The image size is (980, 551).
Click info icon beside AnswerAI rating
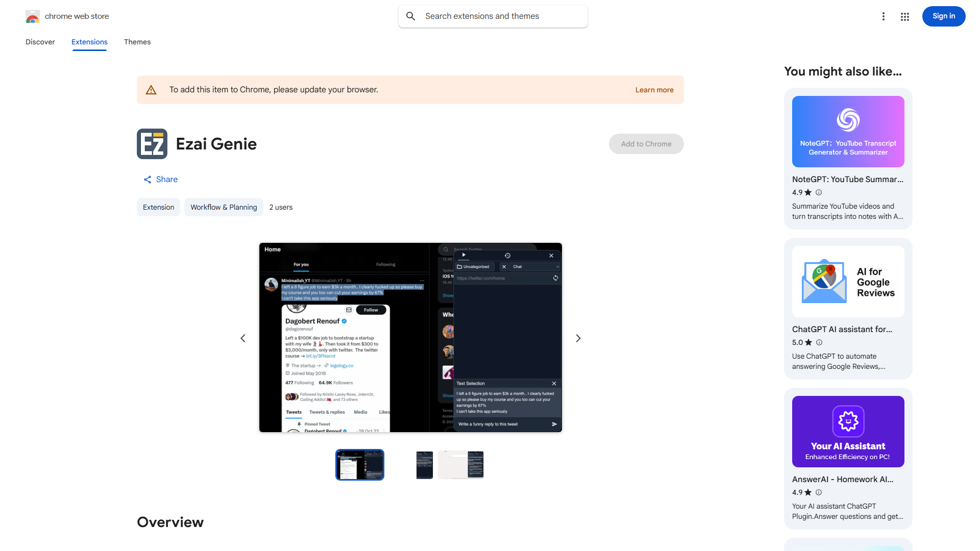point(819,492)
